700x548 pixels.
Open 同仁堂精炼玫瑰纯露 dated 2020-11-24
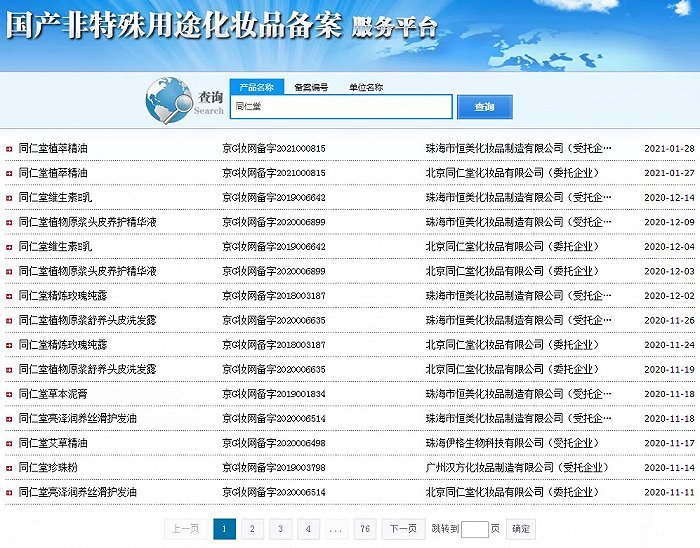63,345
